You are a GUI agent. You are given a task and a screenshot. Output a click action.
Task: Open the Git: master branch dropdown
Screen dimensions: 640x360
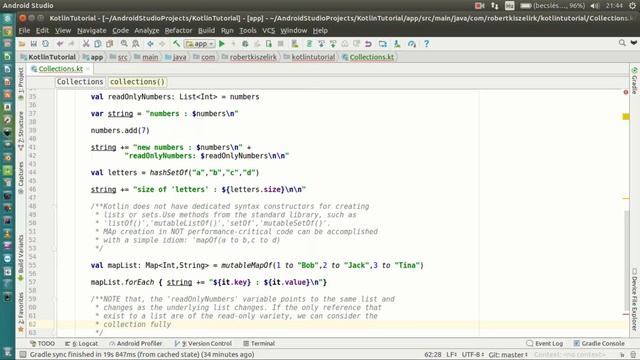pos(508,355)
